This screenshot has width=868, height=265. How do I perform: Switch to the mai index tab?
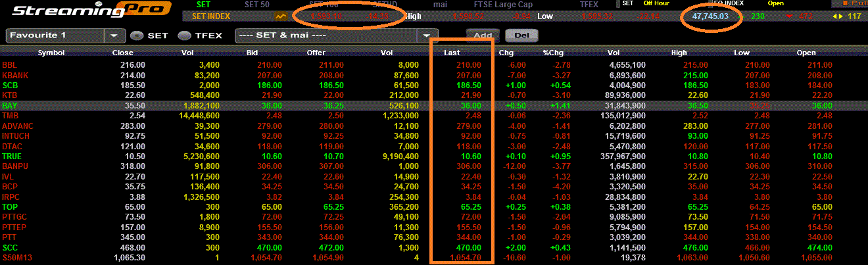click(x=441, y=4)
